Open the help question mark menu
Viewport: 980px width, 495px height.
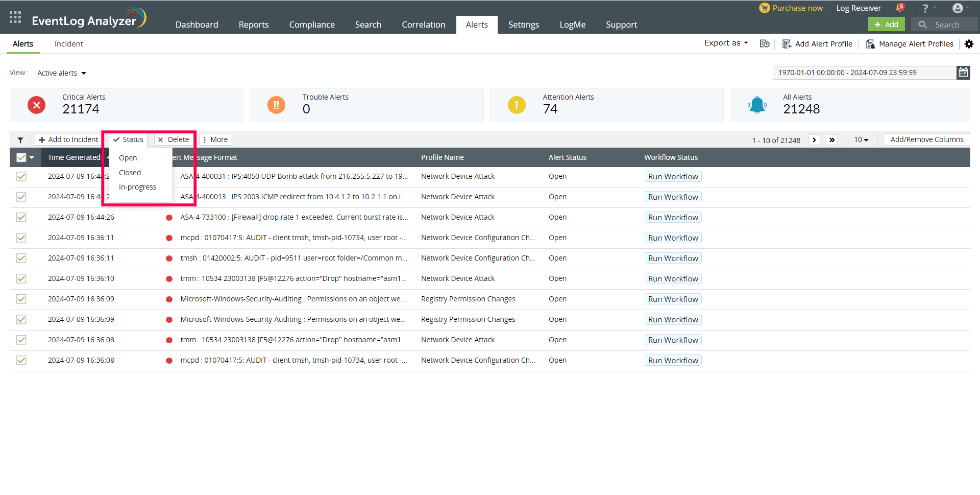925,8
